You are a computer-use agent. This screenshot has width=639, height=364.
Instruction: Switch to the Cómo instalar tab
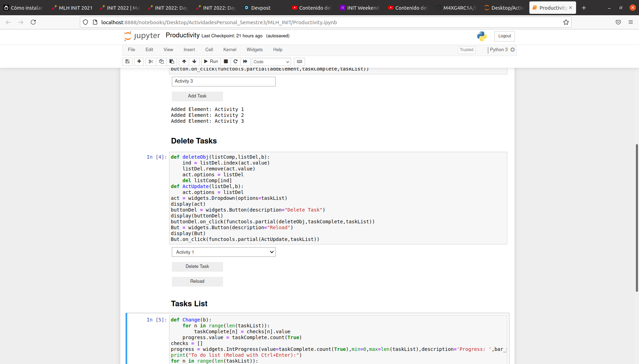(24, 8)
